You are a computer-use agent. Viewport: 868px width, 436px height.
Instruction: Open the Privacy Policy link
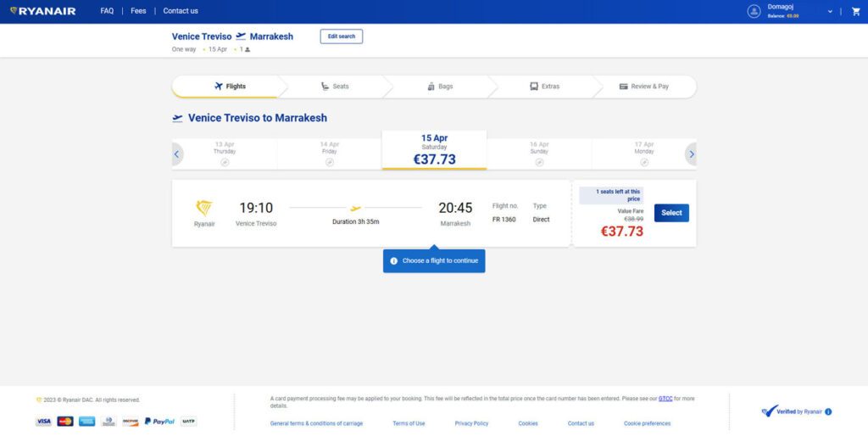click(x=471, y=424)
